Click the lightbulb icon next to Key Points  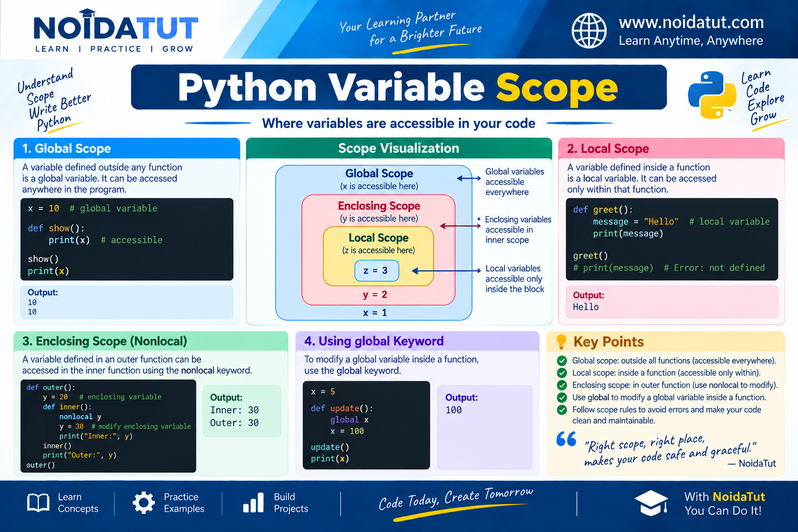561,341
